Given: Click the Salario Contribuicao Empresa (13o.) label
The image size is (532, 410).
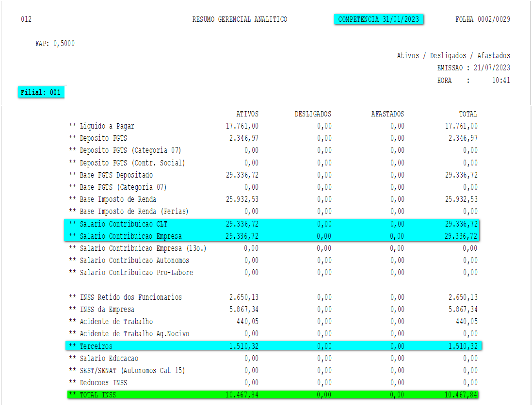Looking at the screenshot, I should click(x=138, y=248).
